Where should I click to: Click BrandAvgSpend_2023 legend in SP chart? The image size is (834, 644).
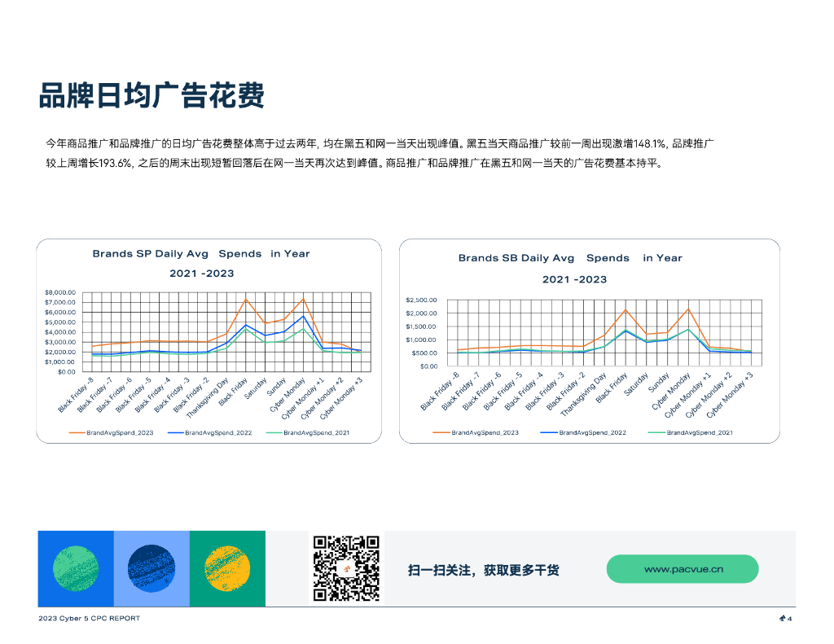tap(111, 433)
